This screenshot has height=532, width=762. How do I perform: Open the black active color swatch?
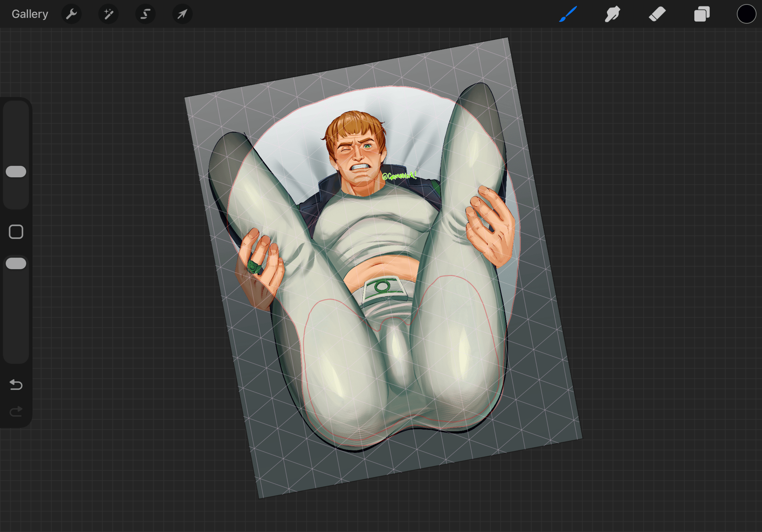pyautogui.click(x=746, y=14)
